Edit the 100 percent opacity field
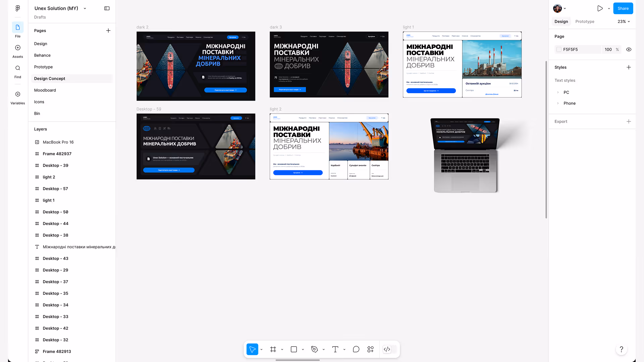This screenshot has width=644, height=362. point(608,50)
